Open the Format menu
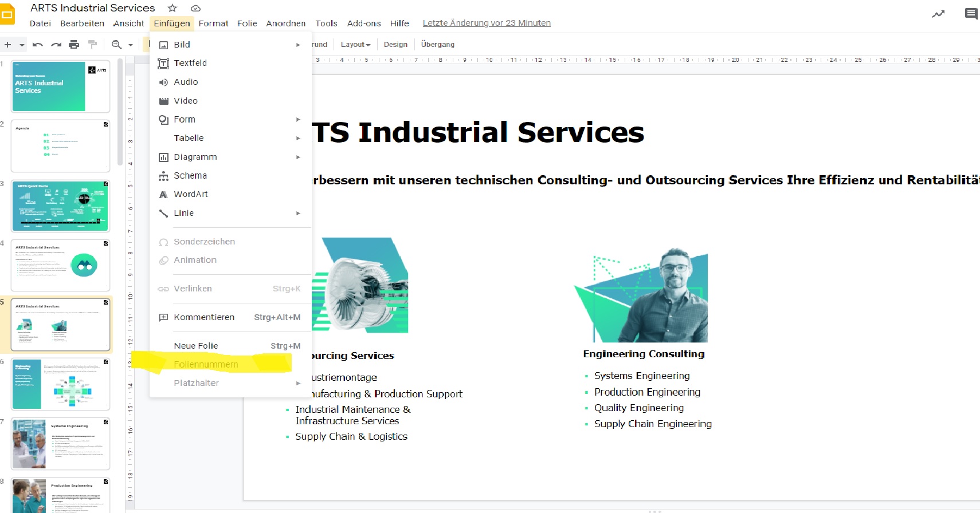The image size is (980, 513). pyautogui.click(x=213, y=23)
